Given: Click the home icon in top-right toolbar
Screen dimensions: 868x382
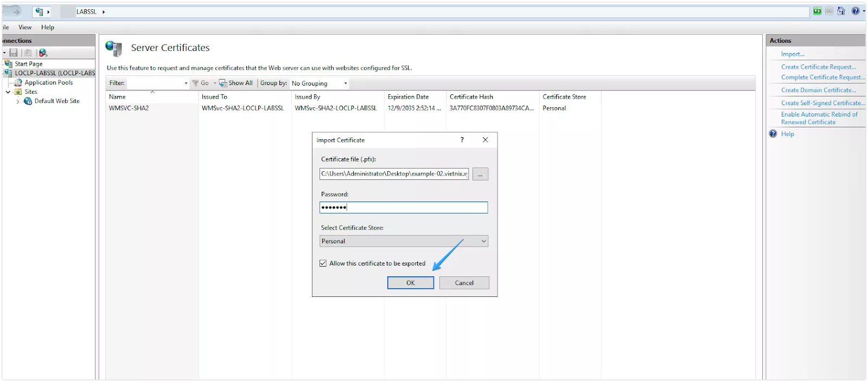Looking at the screenshot, I should point(841,11).
